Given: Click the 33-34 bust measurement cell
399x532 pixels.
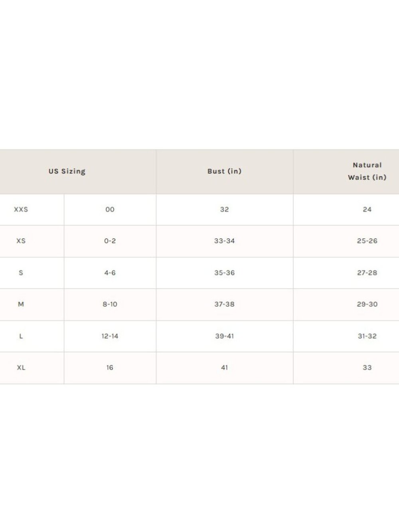Looking at the screenshot, I should pyautogui.click(x=225, y=241).
